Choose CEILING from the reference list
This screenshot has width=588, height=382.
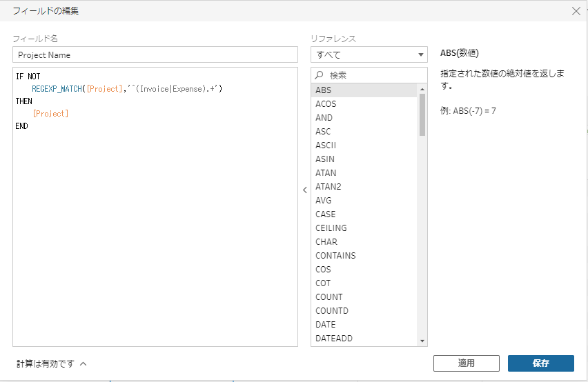pos(331,228)
